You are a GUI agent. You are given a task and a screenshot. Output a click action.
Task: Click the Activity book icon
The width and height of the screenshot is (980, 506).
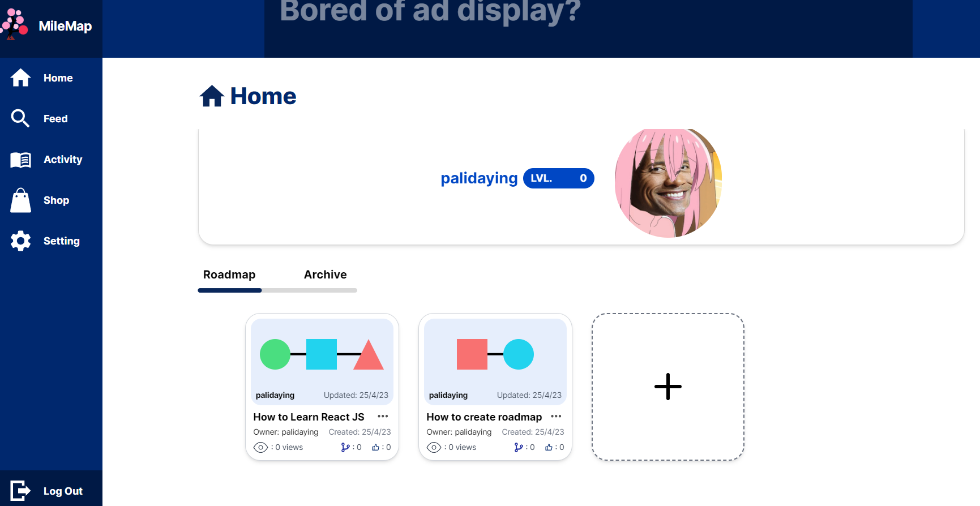click(x=20, y=160)
